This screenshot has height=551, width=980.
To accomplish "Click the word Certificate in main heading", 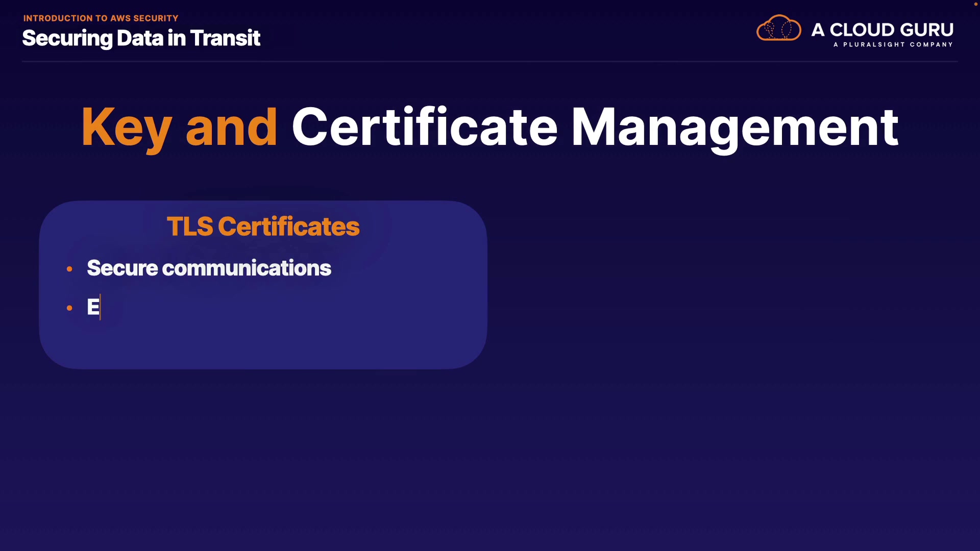I will pyautogui.click(x=424, y=128).
